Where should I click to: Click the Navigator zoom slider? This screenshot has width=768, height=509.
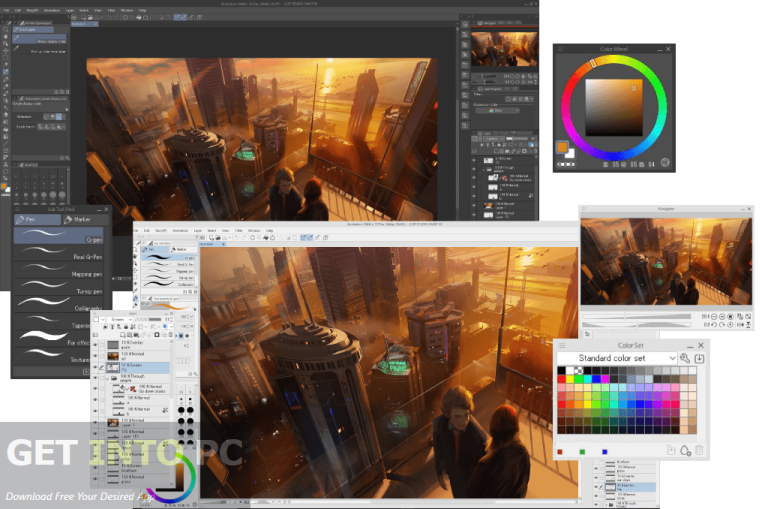pos(637,316)
